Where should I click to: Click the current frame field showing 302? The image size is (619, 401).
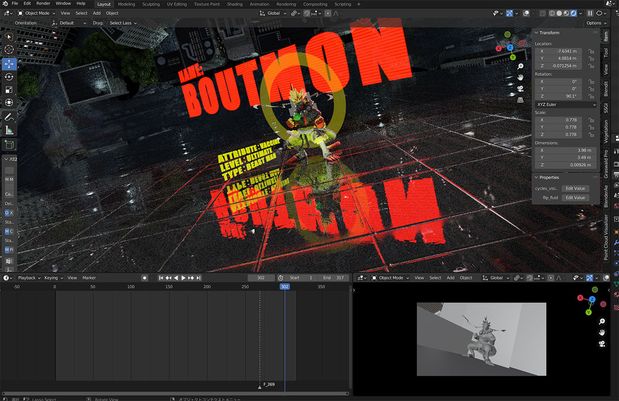pyautogui.click(x=261, y=278)
